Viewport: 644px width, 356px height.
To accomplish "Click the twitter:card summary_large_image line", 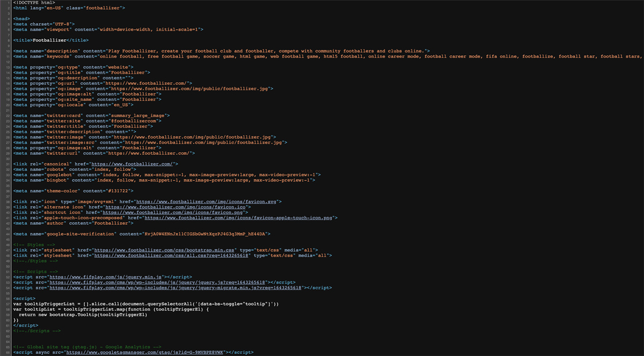I will pyautogui.click(x=91, y=115).
